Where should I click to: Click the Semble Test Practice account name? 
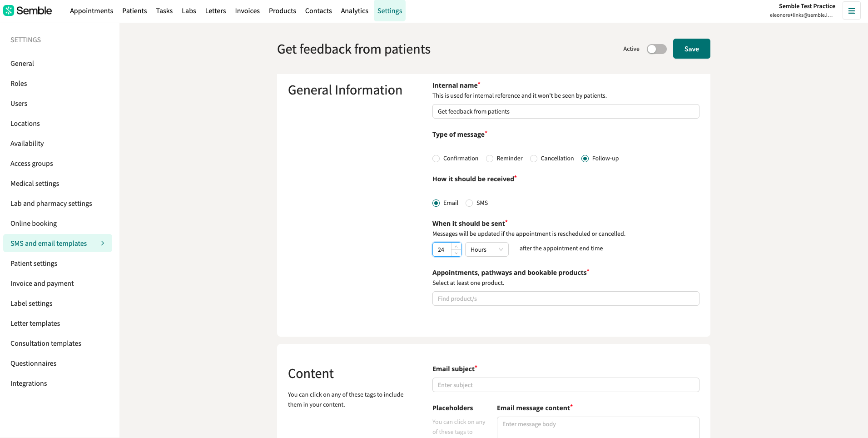(x=807, y=6)
